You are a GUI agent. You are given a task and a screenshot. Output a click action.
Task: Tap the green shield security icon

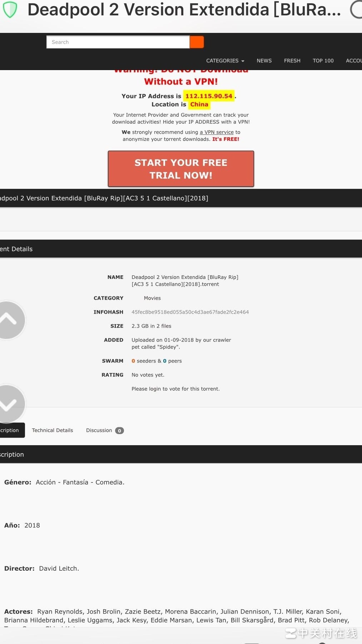(10, 10)
